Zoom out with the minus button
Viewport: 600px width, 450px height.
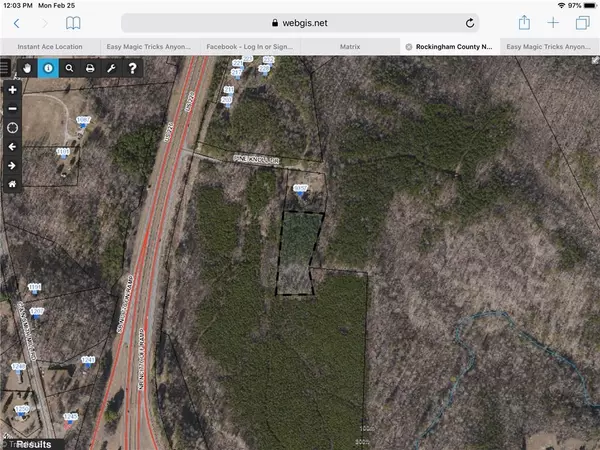12,109
